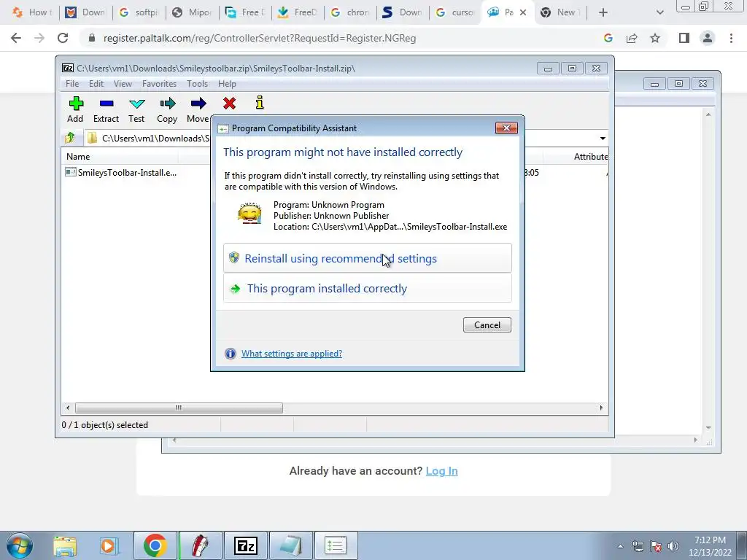747x560 pixels.
Task: Open the Help menu in 7-Zip
Action: coord(227,84)
